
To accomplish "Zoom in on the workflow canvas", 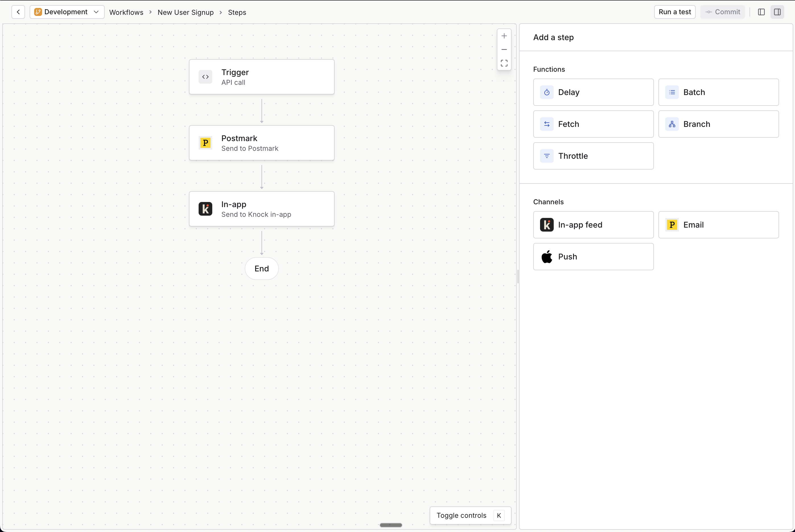I will 504,36.
